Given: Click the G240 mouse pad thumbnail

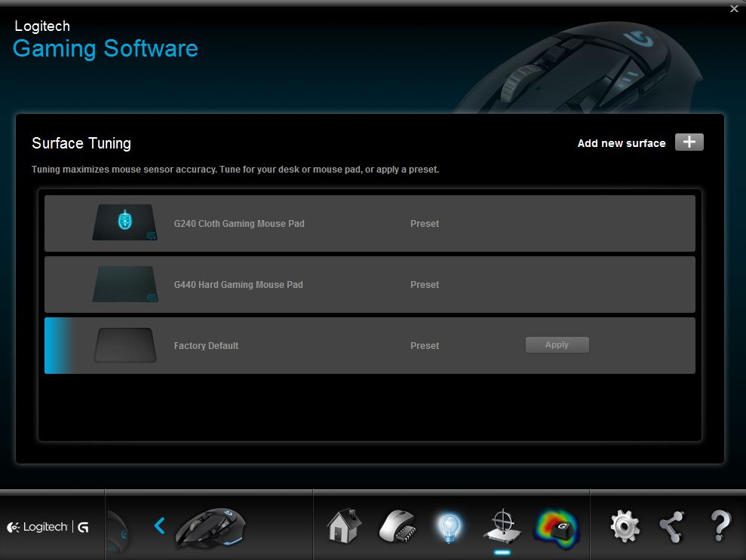Looking at the screenshot, I should pos(125,223).
